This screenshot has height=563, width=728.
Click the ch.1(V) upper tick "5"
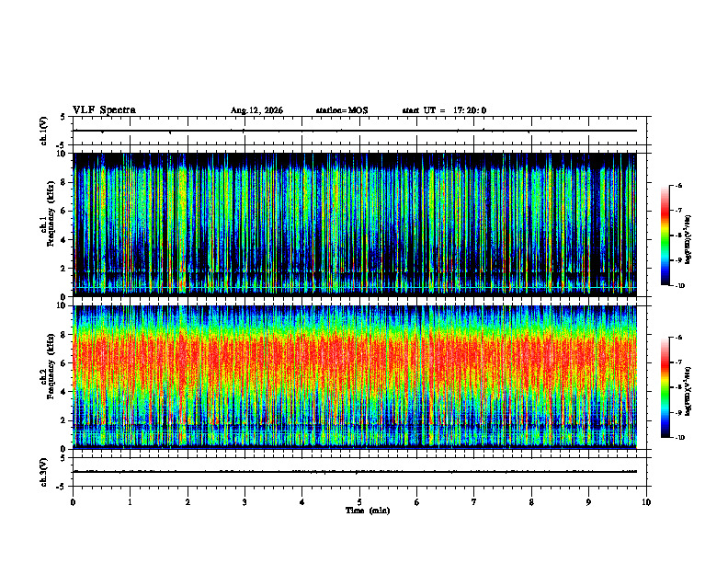(63, 117)
